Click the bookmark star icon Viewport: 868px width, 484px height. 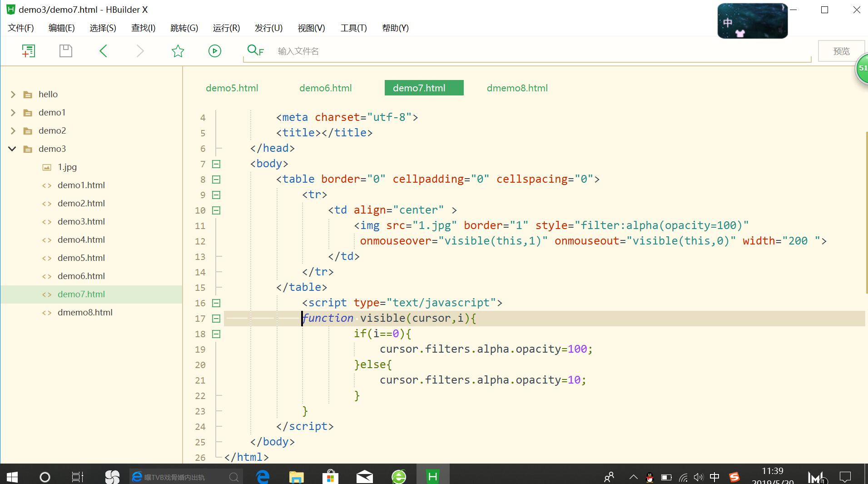point(178,51)
